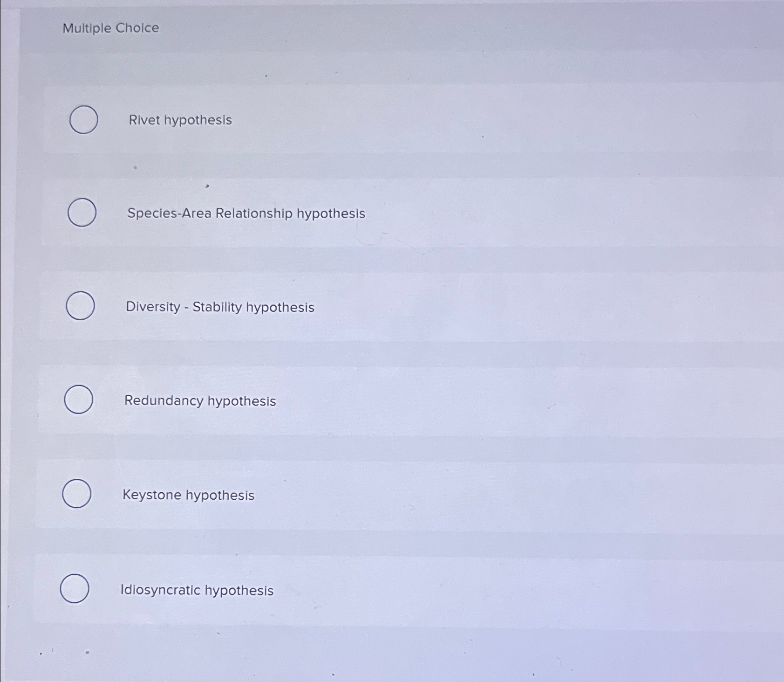This screenshot has height=682, width=784.
Task: Select the Species-Area Relationship hypothesis radio button
Action: 82,213
